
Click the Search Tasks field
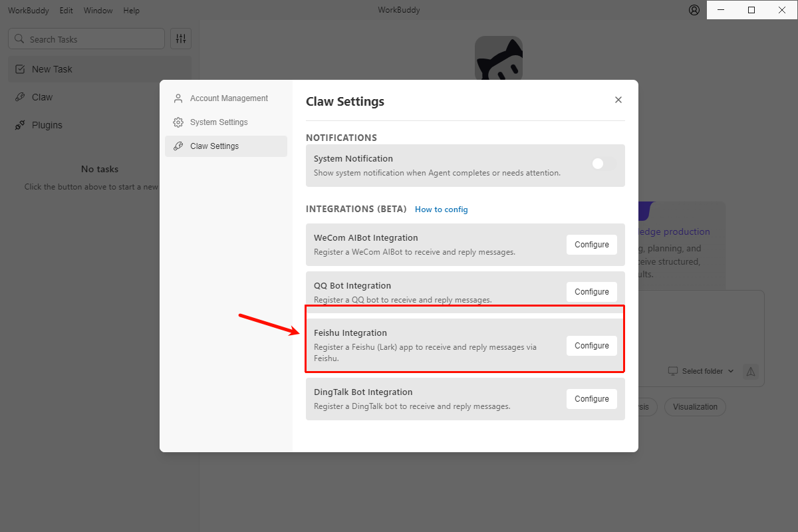86,39
